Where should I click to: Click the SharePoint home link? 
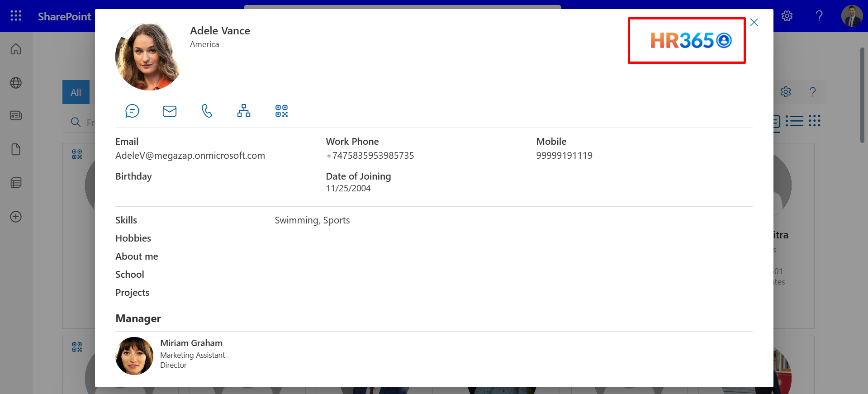[64, 16]
